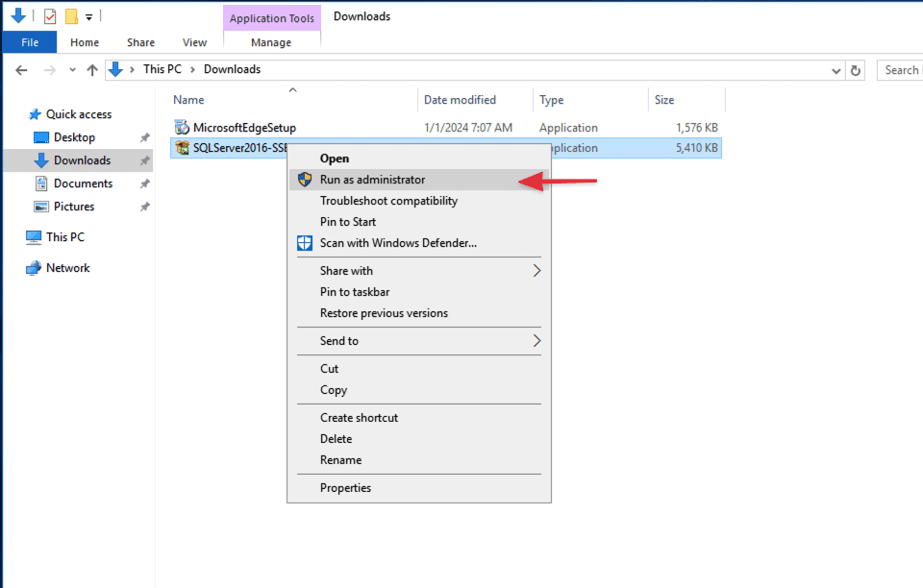Click the Properties checkmark icon in title bar

point(51,16)
